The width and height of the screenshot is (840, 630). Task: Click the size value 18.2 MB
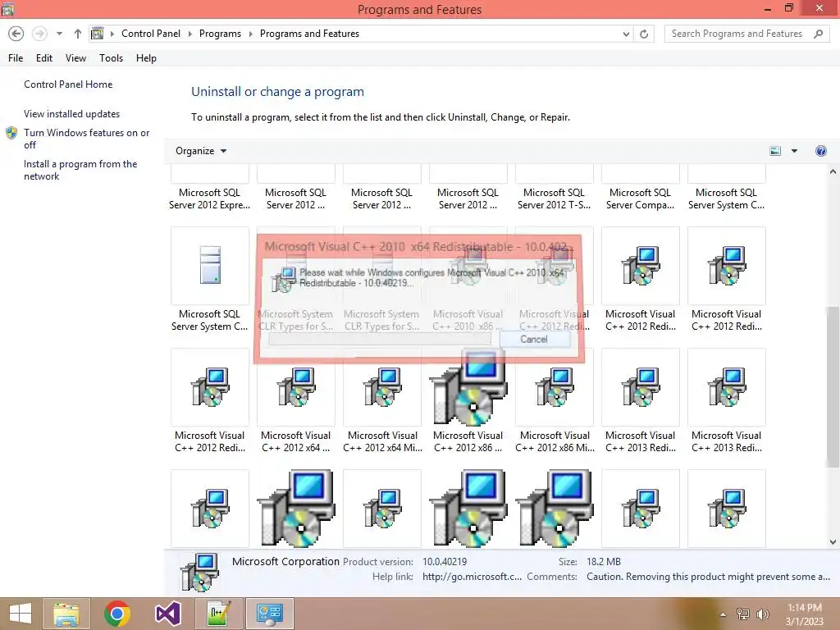coord(604,561)
